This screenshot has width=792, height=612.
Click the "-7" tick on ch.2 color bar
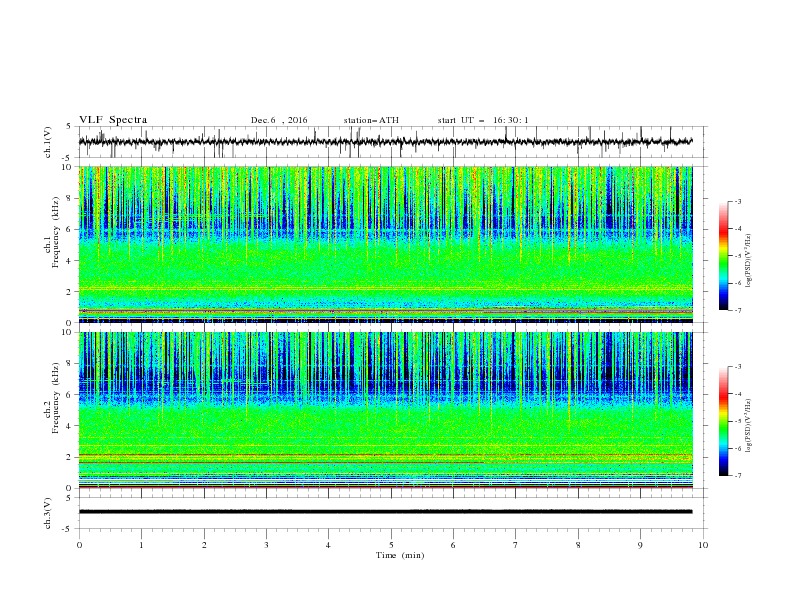point(737,475)
